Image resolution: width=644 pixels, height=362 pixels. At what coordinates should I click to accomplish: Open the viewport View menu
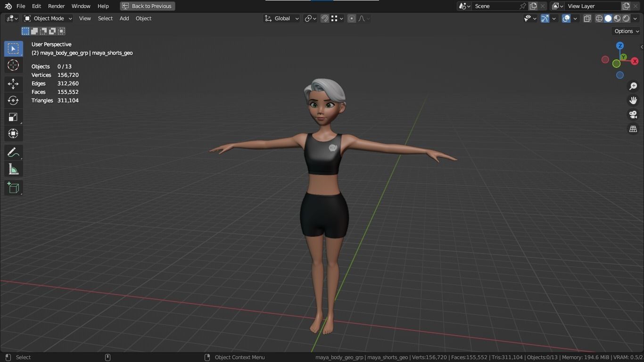pos(85,18)
